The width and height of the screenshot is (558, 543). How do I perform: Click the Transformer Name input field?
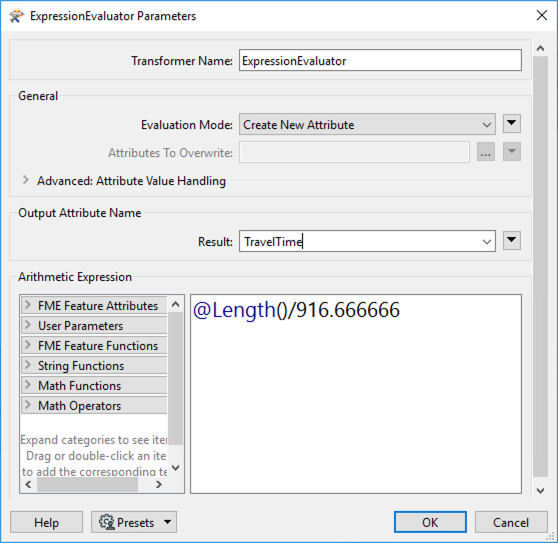380,60
